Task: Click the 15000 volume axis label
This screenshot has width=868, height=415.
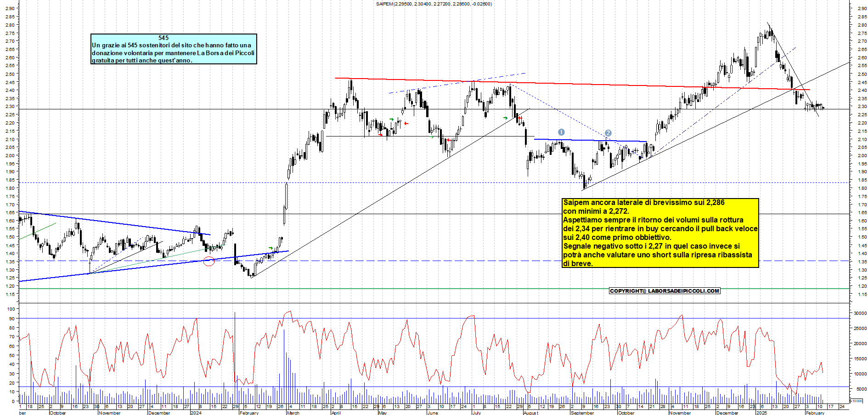Action: pos(860,358)
